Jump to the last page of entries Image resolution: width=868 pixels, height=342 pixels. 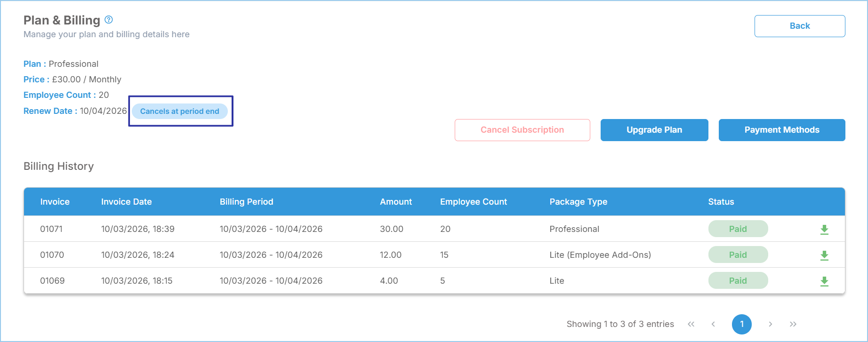793,324
